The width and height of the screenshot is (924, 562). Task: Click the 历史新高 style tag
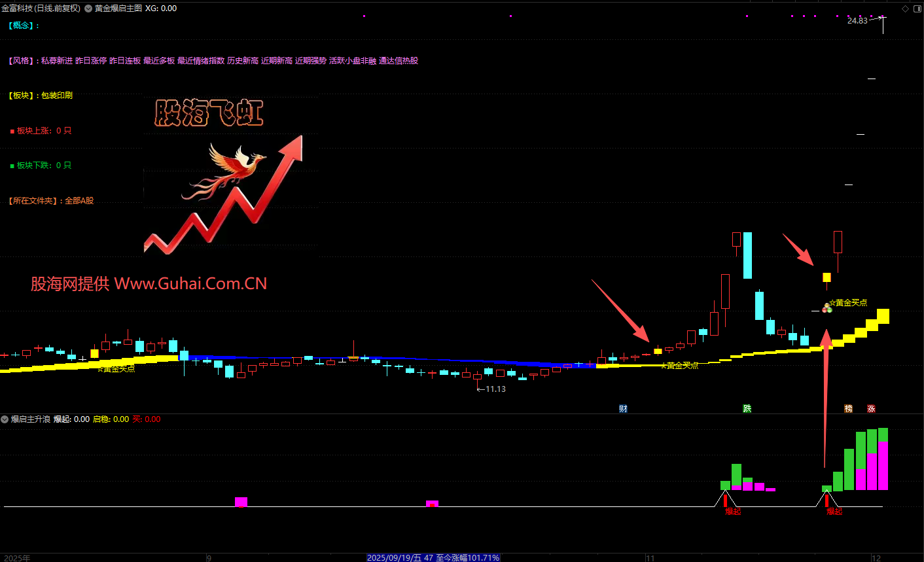[x=243, y=61]
